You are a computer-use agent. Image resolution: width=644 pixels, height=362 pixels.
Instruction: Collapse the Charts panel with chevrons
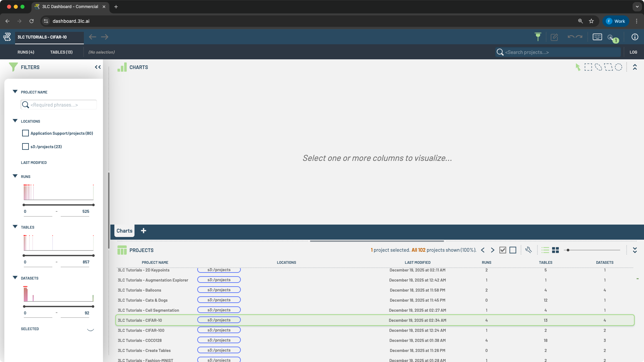coord(635,67)
